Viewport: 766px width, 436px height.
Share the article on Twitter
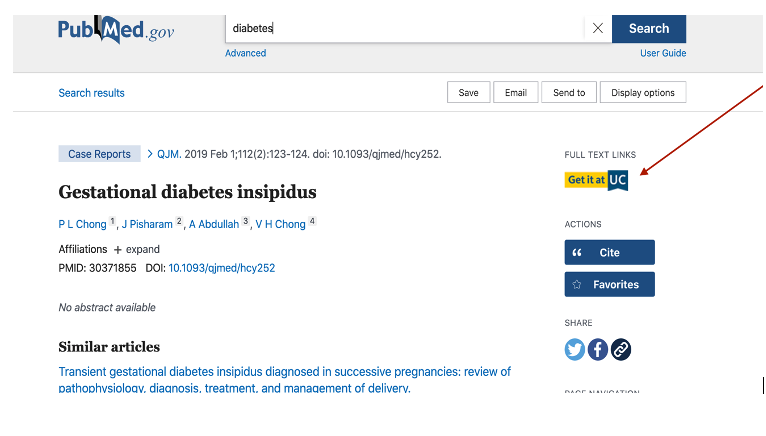(x=574, y=349)
